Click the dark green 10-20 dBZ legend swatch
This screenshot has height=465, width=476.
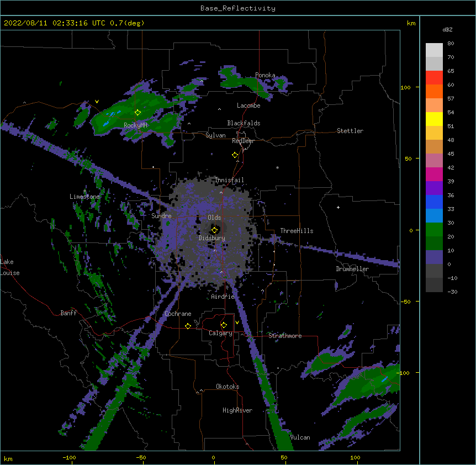(434, 244)
